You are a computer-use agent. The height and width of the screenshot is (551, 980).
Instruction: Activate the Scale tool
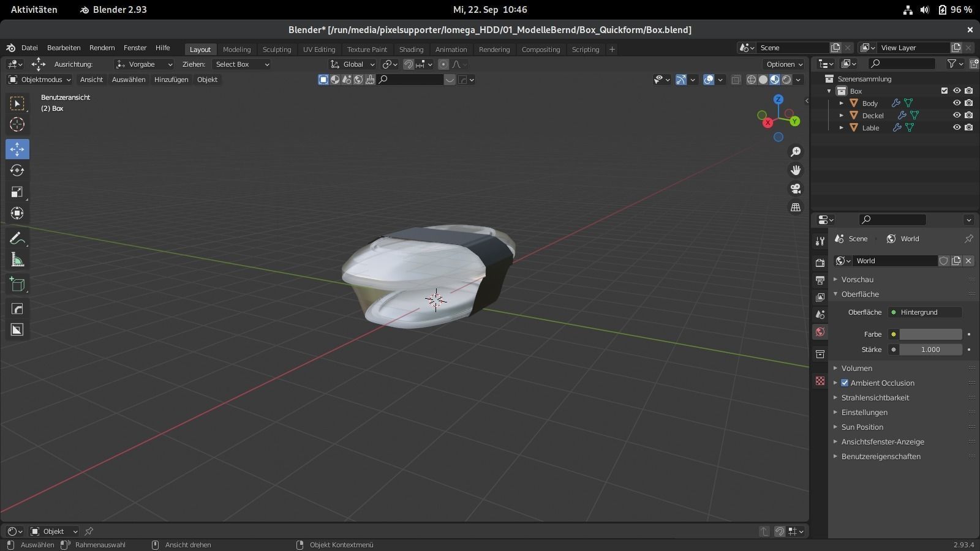pos(17,192)
